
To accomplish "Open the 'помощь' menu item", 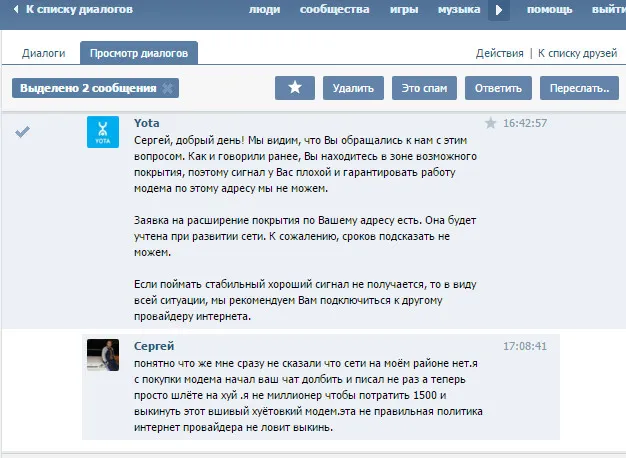I will (550, 10).
